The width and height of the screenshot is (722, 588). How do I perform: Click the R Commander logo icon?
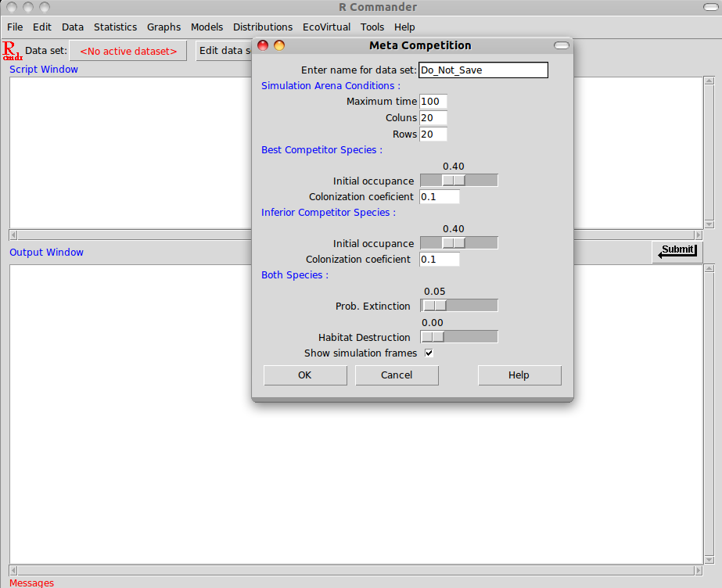click(13, 51)
